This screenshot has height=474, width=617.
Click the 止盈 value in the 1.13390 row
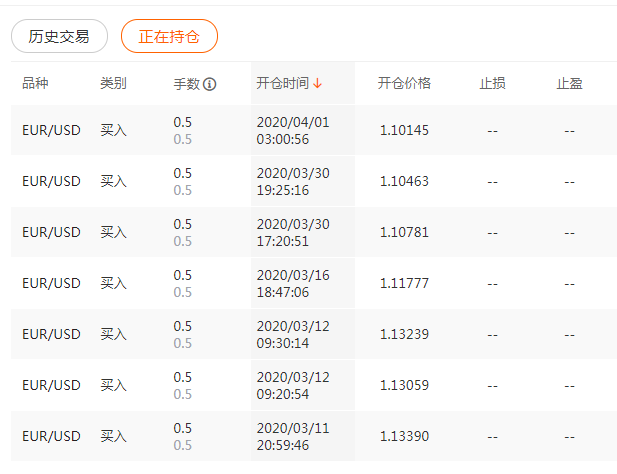pos(569,437)
